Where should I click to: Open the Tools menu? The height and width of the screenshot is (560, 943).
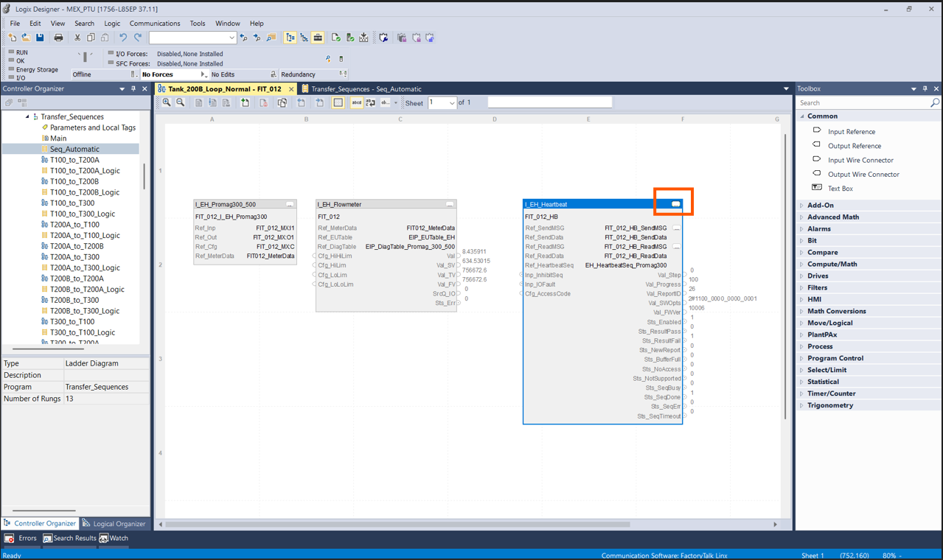point(198,24)
